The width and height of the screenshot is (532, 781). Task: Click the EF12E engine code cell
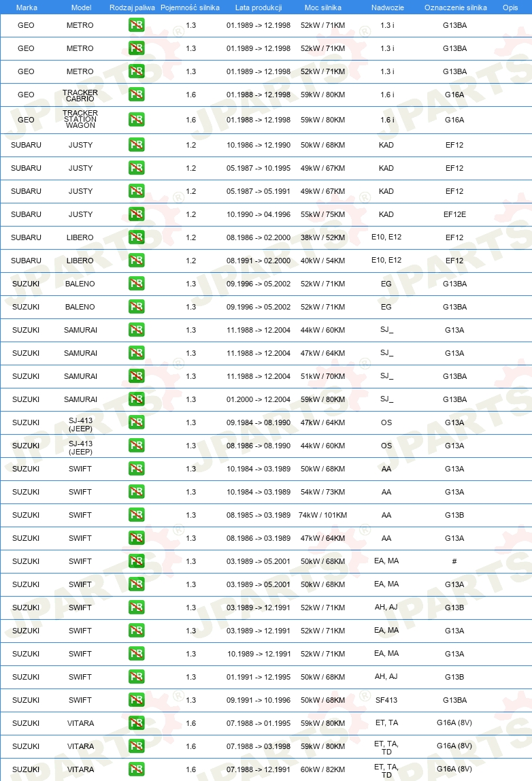point(455,214)
